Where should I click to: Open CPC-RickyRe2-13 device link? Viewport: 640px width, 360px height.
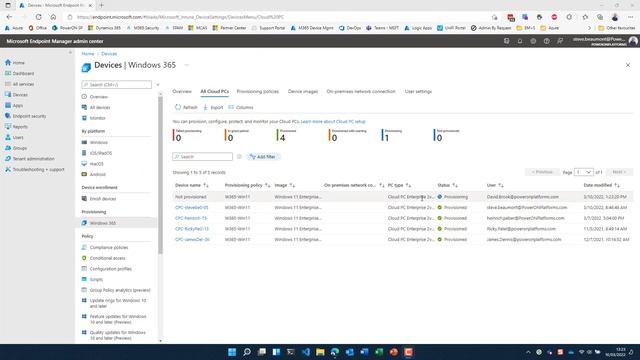[x=192, y=229]
